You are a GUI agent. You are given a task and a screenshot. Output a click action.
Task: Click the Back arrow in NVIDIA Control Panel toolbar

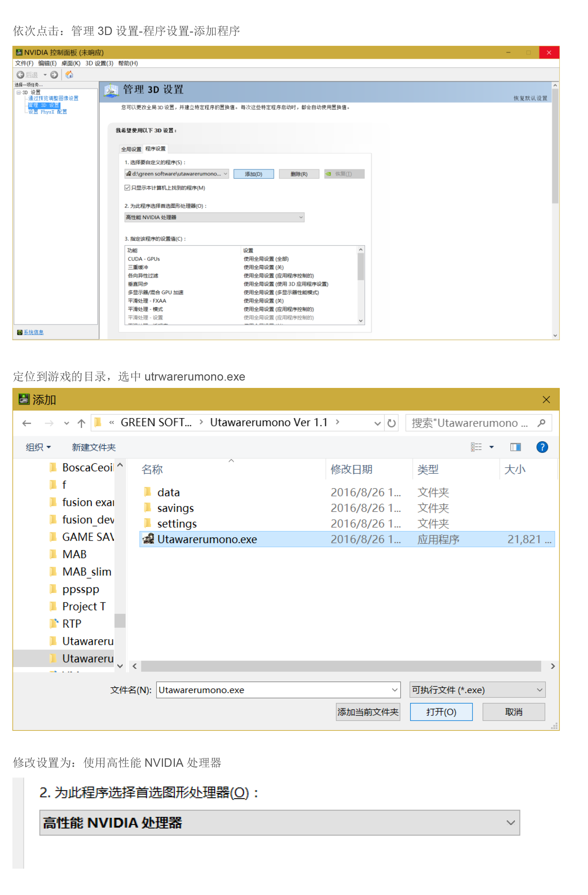(21, 75)
